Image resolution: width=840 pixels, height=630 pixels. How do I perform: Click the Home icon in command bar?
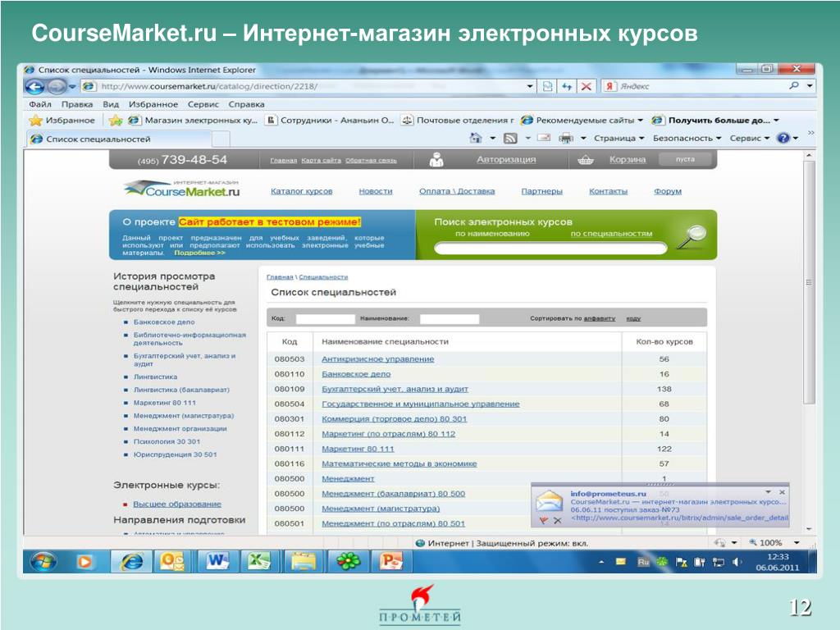[476, 138]
